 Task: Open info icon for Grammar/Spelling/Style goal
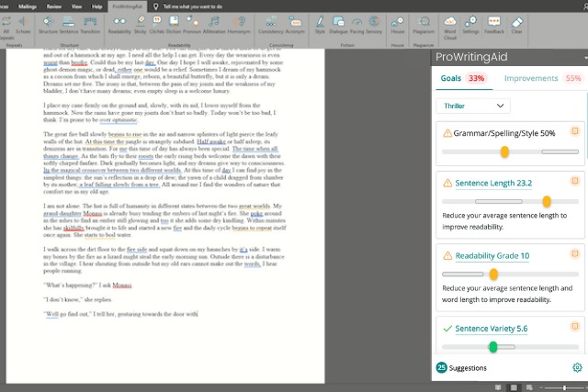tap(575, 131)
